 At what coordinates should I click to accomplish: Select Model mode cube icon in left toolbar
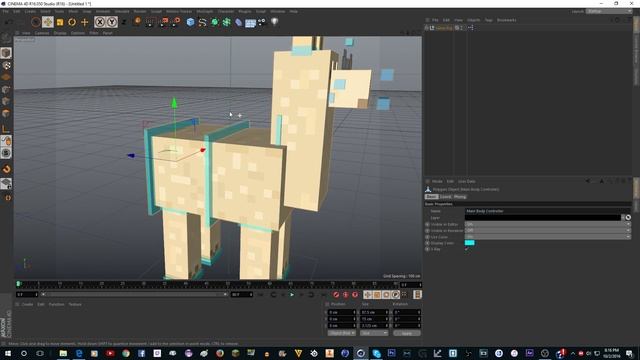coord(6,53)
